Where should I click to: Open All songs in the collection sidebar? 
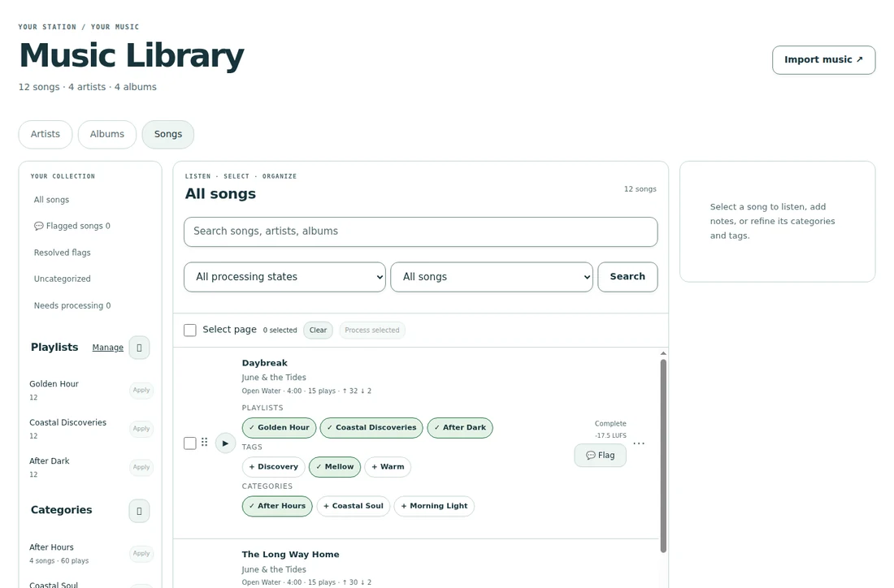tap(51, 200)
